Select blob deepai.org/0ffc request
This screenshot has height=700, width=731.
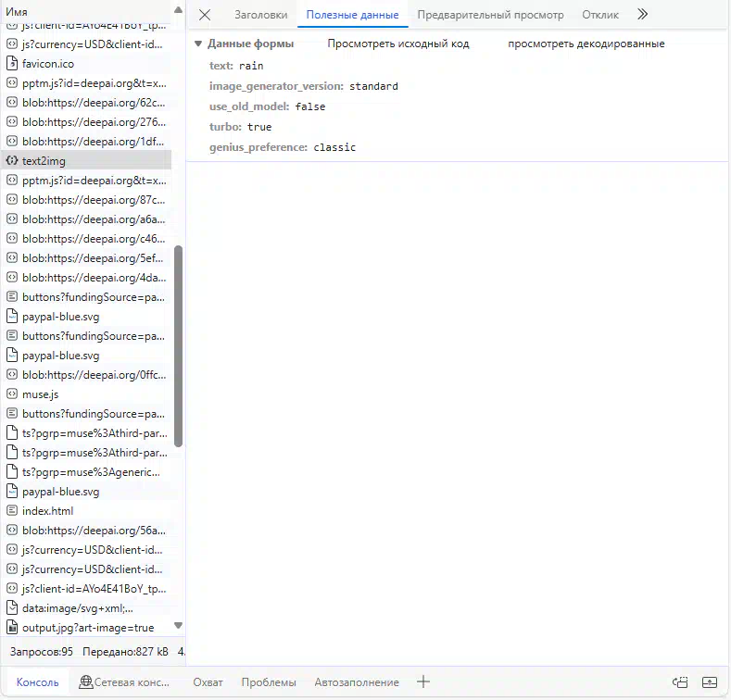click(x=87, y=375)
